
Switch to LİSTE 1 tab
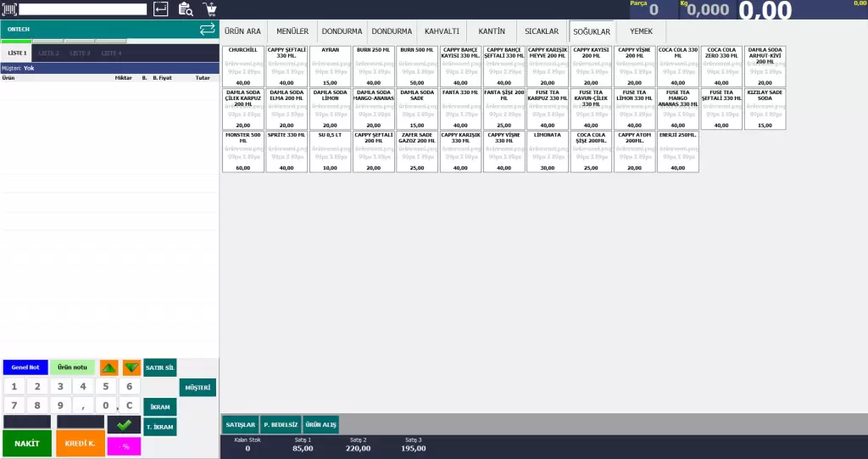(x=17, y=53)
